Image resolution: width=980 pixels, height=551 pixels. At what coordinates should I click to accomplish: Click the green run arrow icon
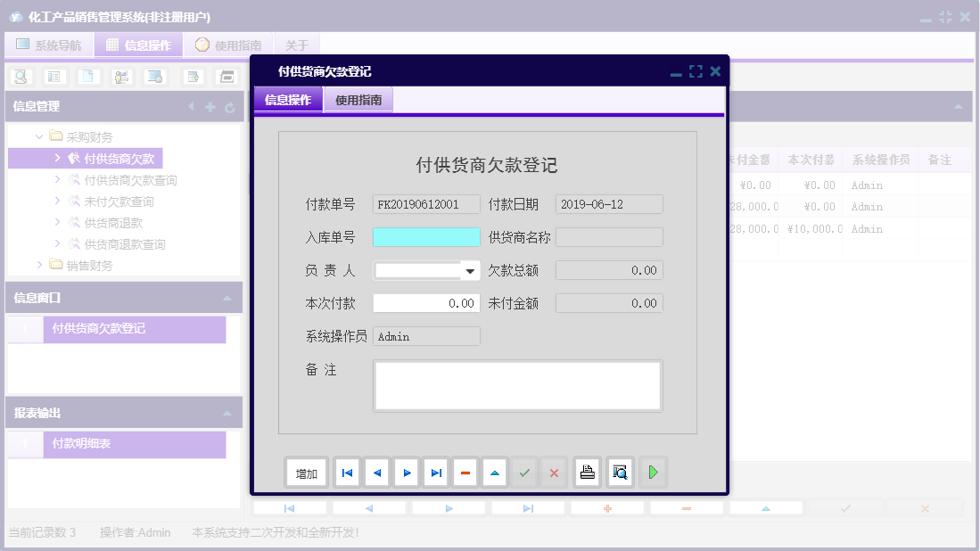click(x=652, y=473)
